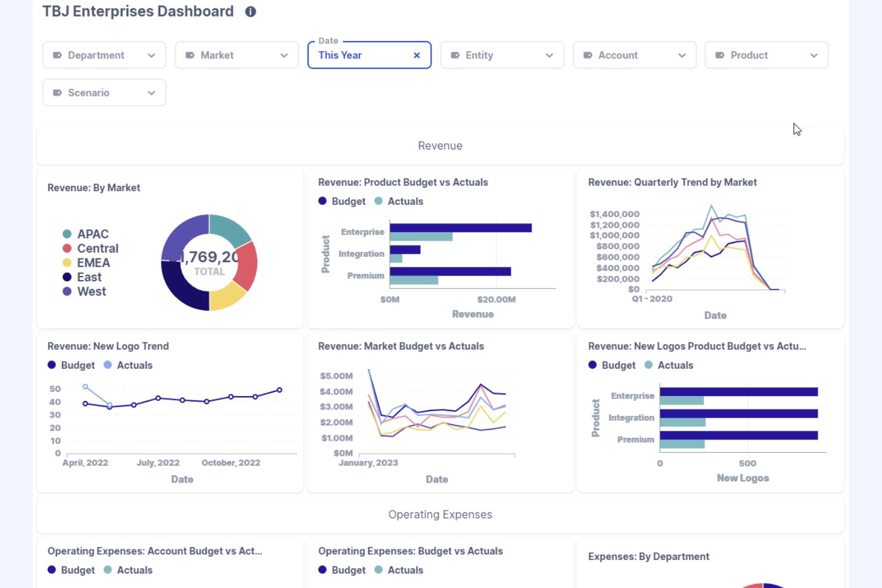Toggle the Actuals series in Product Budget vs Actuals

click(399, 201)
